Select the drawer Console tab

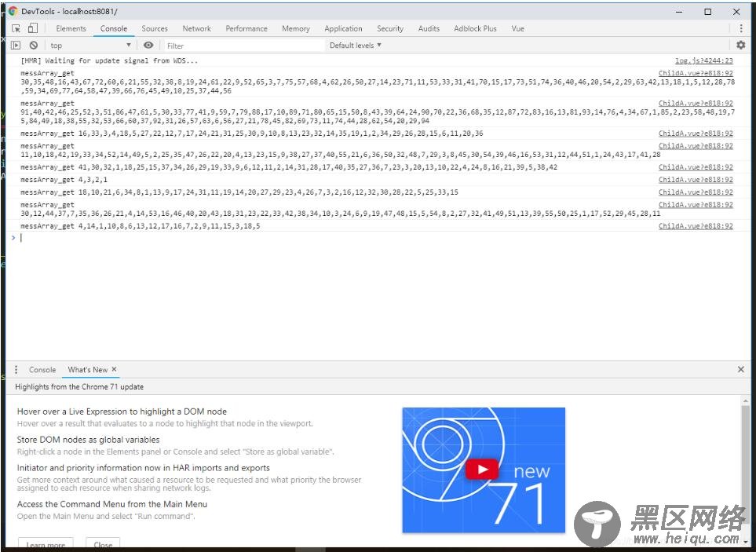pos(42,370)
